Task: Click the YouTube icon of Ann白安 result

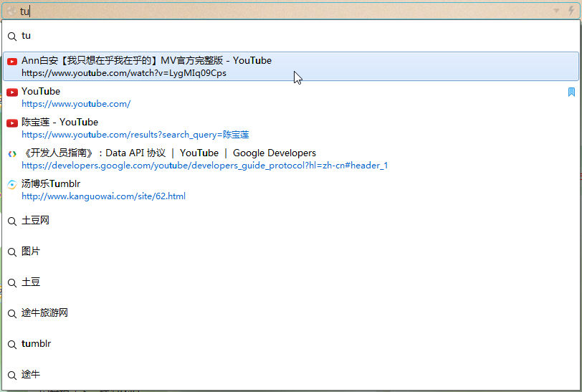Action: pos(12,61)
